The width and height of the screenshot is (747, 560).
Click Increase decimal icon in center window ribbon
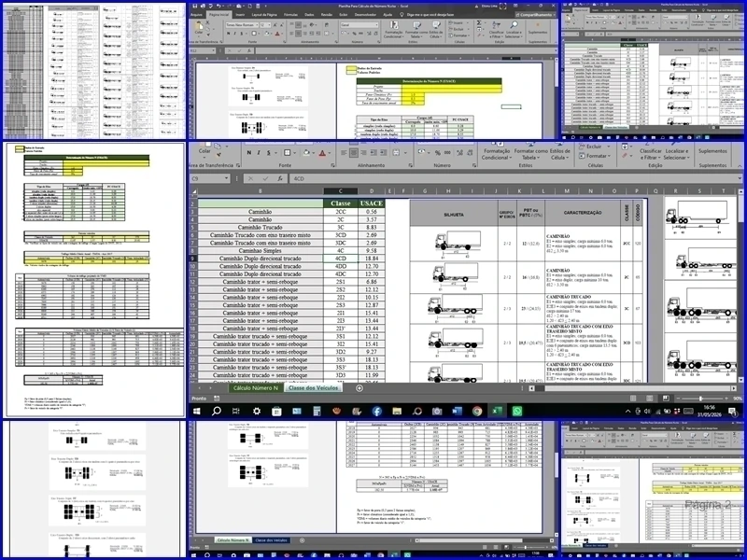459,153
